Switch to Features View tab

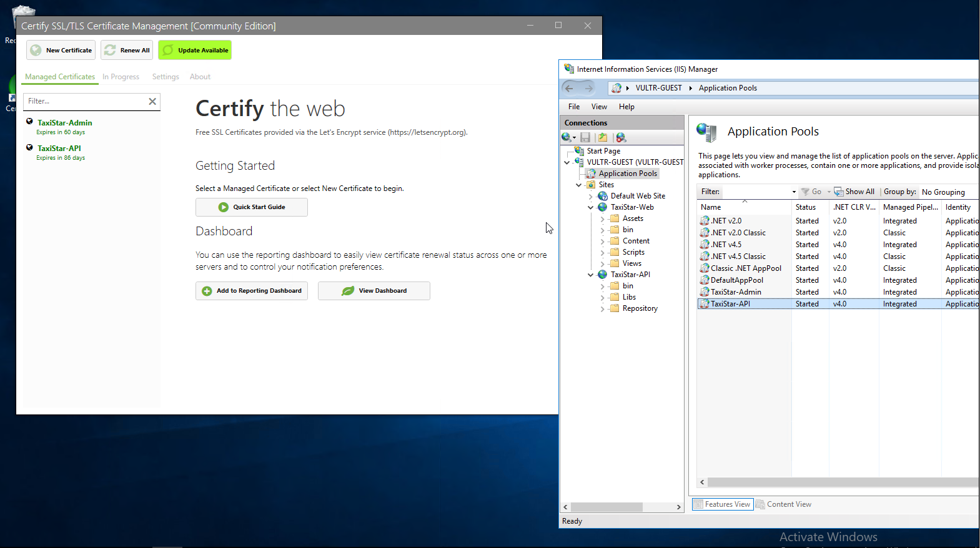(x=722, y=504)
